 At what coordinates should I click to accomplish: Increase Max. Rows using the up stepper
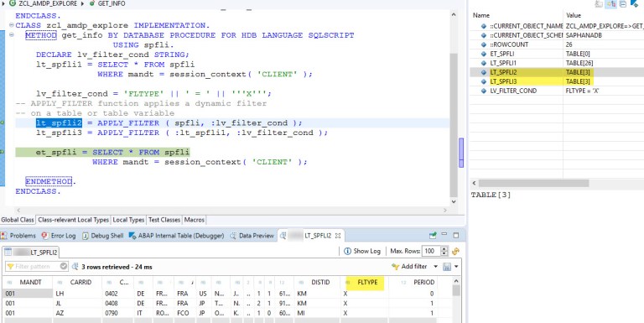444,248
